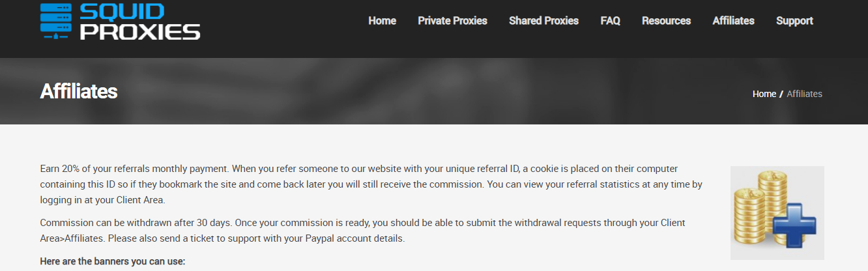Open the Support page from navigation
This screenshot has height=271, width=868.
point(794,21)
